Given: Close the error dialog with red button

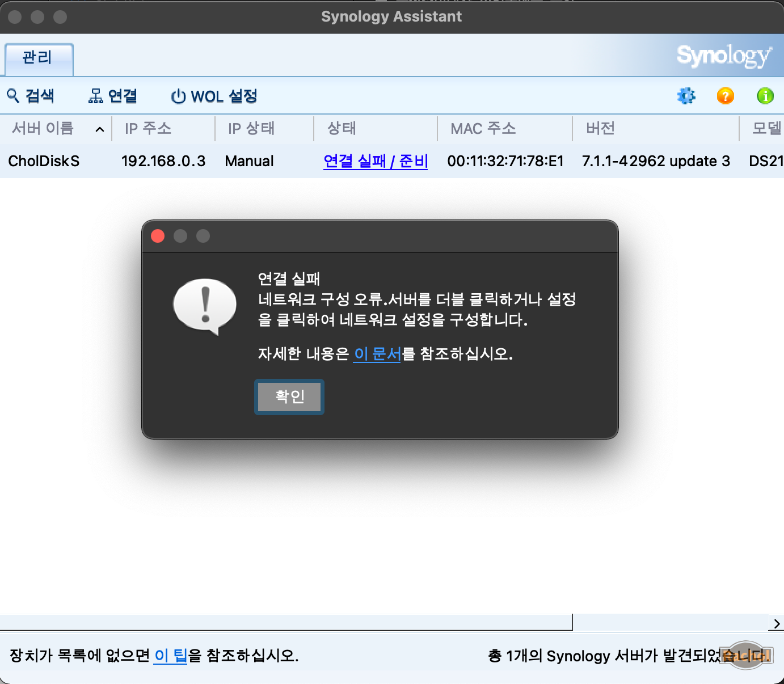Looking at the screenshot, I should coord(158,236).
